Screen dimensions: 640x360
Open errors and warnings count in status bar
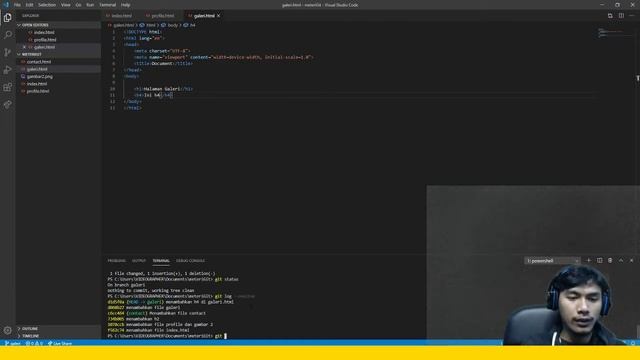34,343
